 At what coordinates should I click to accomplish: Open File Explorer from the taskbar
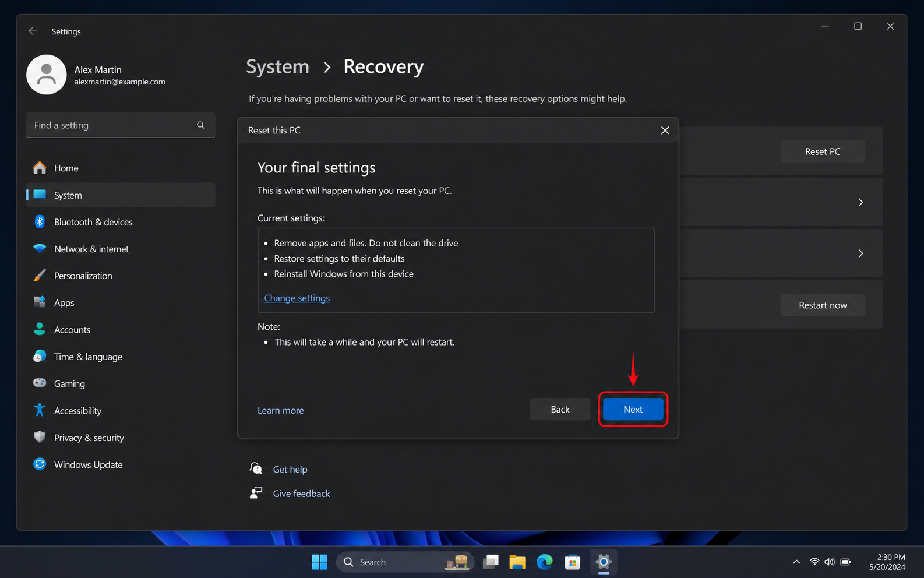click(517, 562)
